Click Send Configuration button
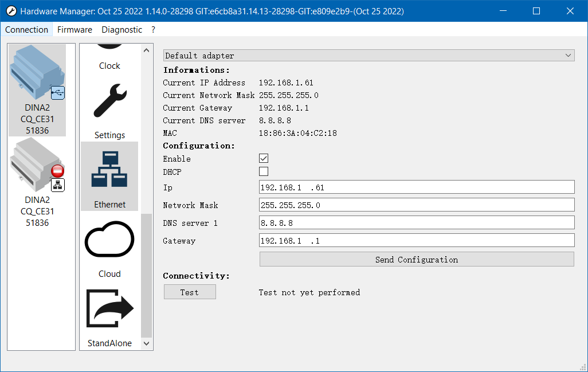Screen dimensions: 588x372 417,259
